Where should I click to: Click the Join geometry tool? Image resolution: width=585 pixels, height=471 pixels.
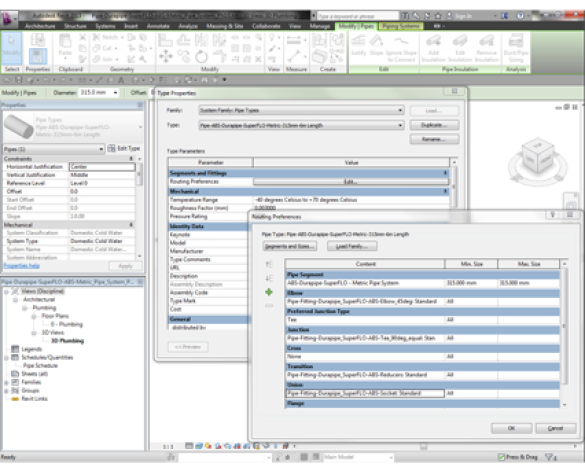[105, 59]
